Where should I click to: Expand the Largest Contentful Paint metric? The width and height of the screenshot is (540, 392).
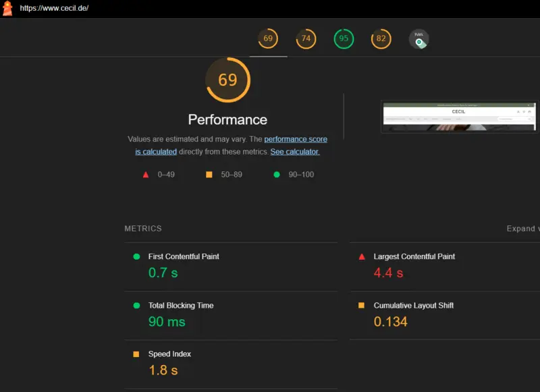coord(414,256)
